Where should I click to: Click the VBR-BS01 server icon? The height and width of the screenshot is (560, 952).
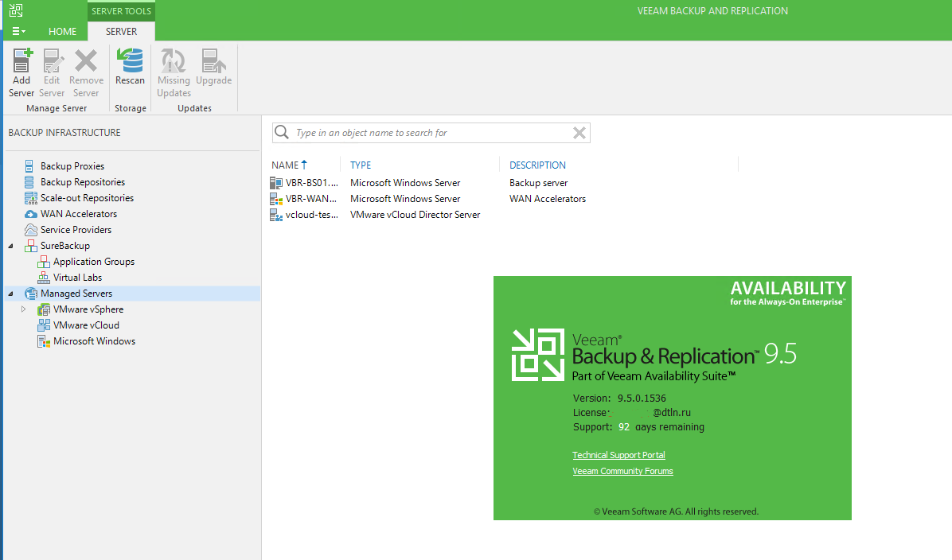(276, 183)
